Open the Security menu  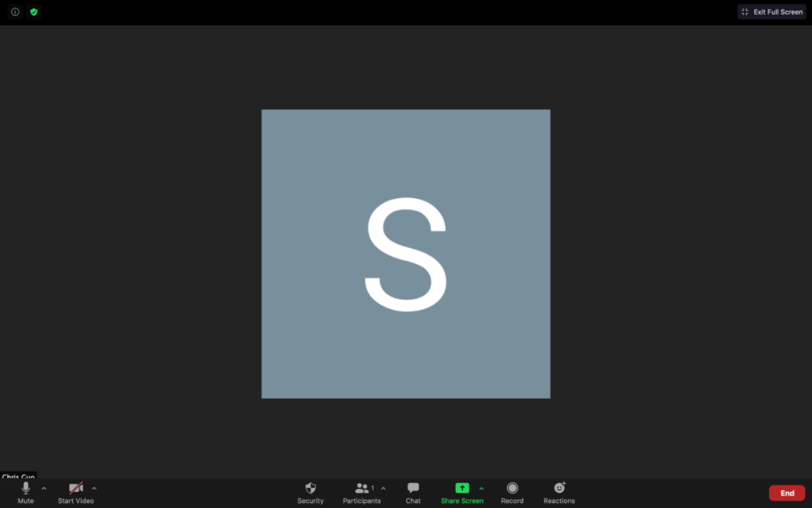point(311,493)
